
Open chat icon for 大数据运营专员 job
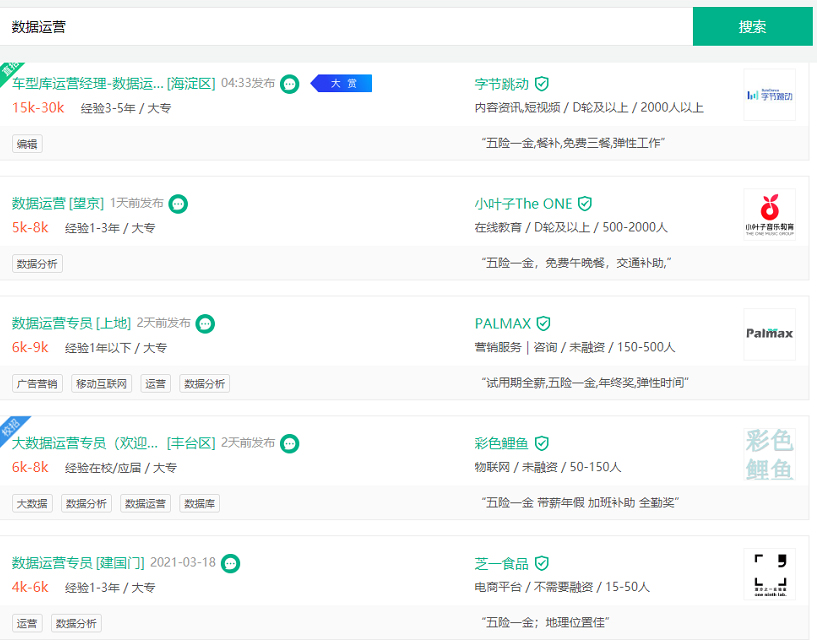point(289,443)
